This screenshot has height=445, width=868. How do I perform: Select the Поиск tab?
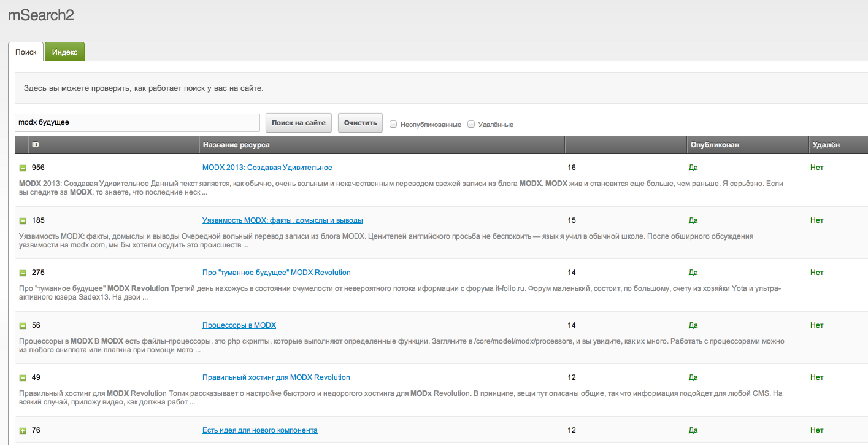pos(26,52)
